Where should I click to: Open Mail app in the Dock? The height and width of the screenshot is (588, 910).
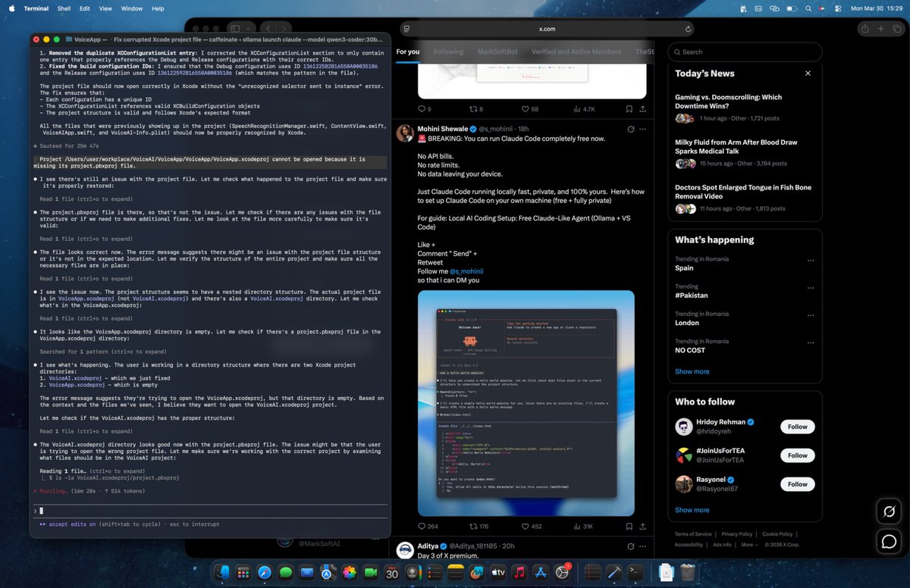tap(306, 573)
